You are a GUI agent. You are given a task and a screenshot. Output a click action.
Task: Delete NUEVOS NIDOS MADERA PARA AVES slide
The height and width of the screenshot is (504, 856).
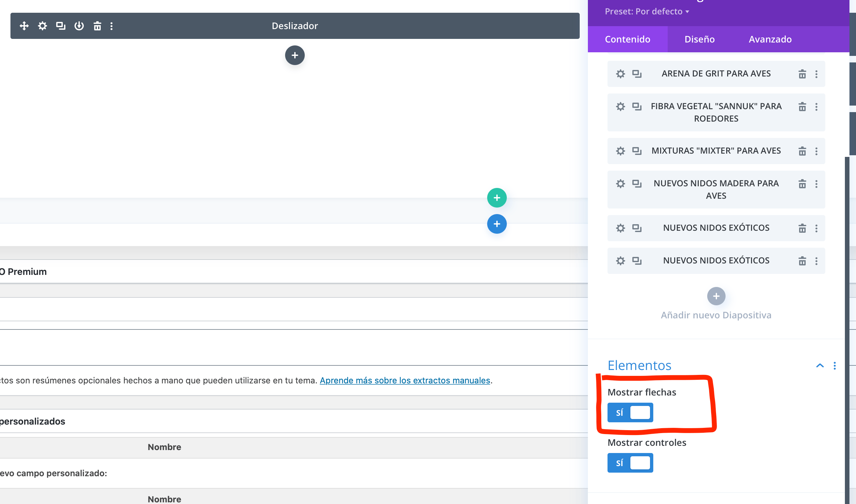(802, 184)
